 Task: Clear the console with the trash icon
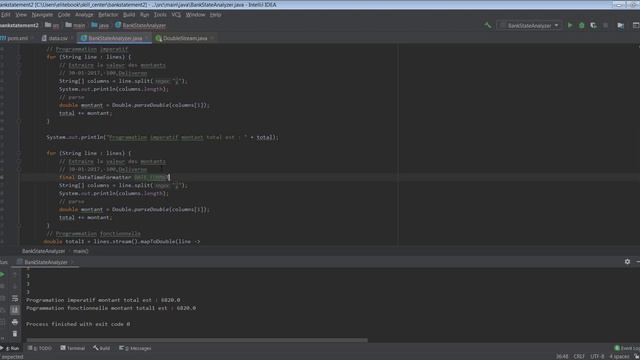[x=15, y=334]
